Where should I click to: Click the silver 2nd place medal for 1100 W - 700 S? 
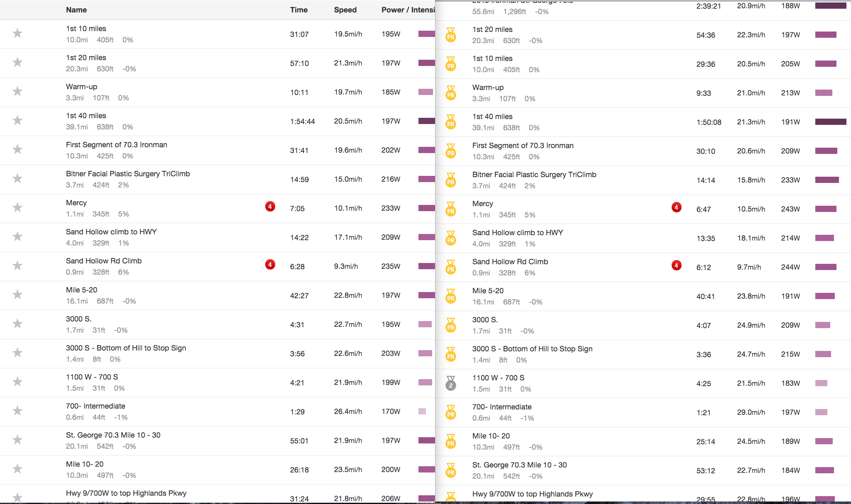(451, 383)
